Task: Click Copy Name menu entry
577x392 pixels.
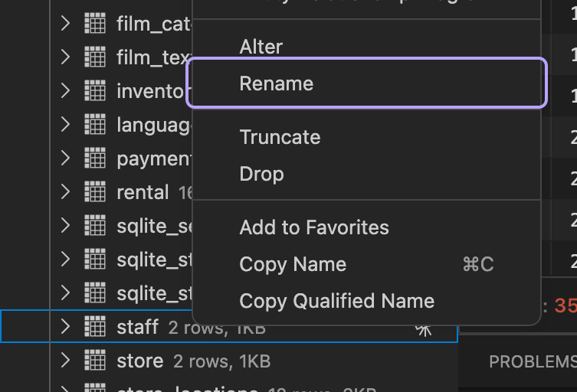Action: coord(366,264)
